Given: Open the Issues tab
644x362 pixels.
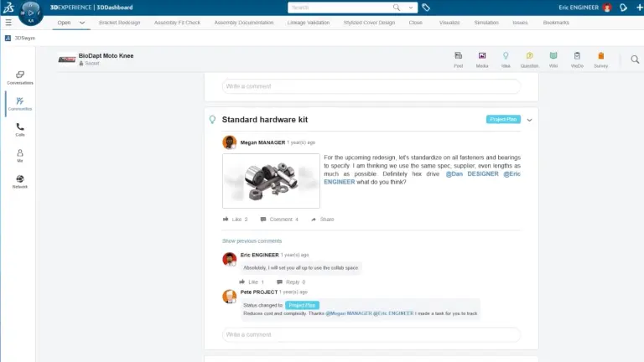Looking at the screenshot, I should click(520, 23).
